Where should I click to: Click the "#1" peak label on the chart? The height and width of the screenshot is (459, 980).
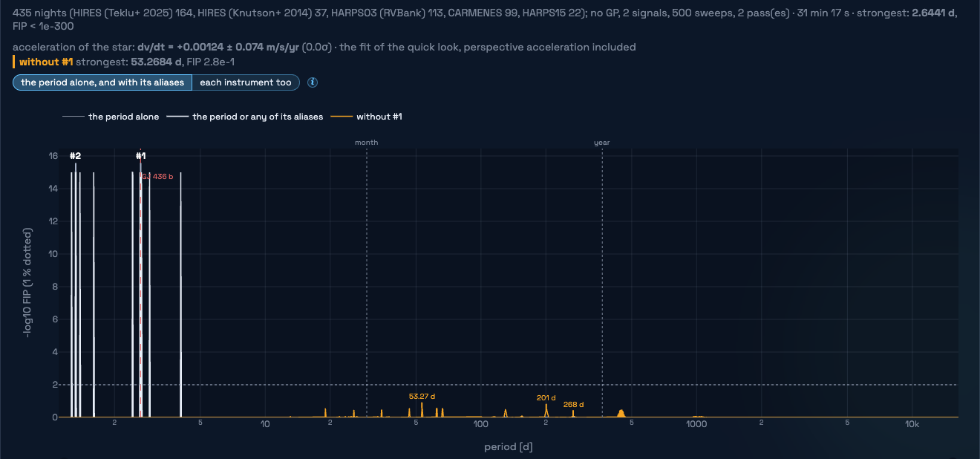[140, 156]
